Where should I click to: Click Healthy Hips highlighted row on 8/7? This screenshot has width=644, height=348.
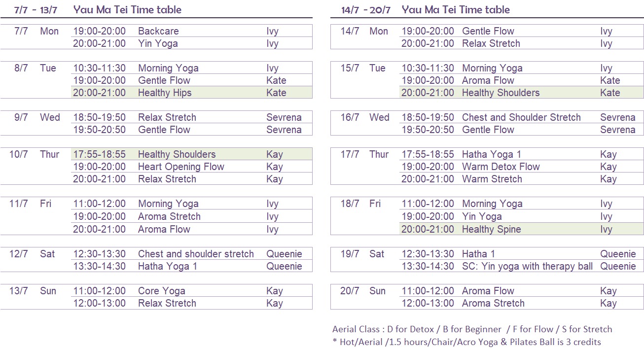coord(191,92)
